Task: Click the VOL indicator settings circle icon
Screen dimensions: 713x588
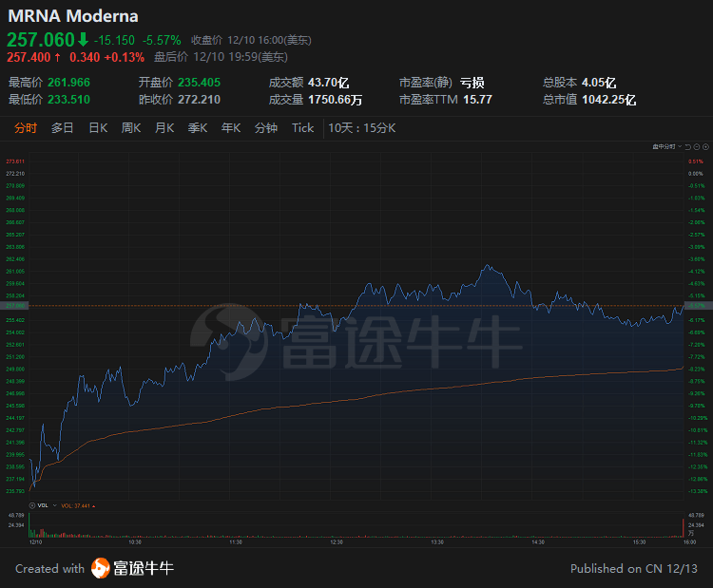Action: 32,505
